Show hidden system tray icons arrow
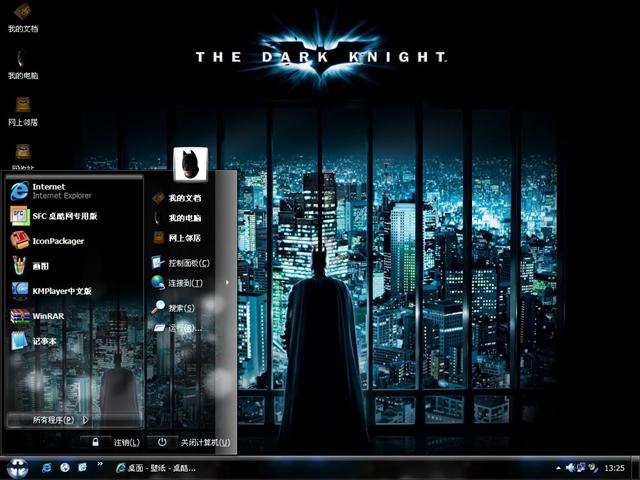The width and height of the screenshot is (640, 480). coord(558,468)
